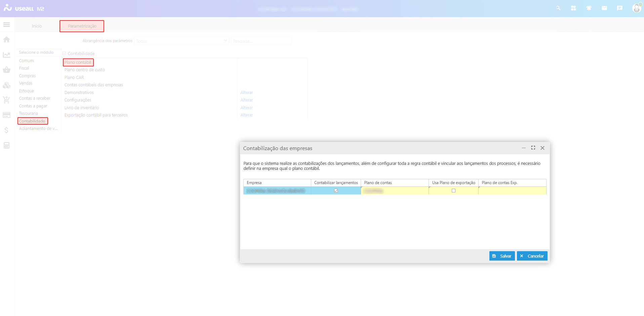Collapse the Contabilidade group expander

(x=64, y=54)
